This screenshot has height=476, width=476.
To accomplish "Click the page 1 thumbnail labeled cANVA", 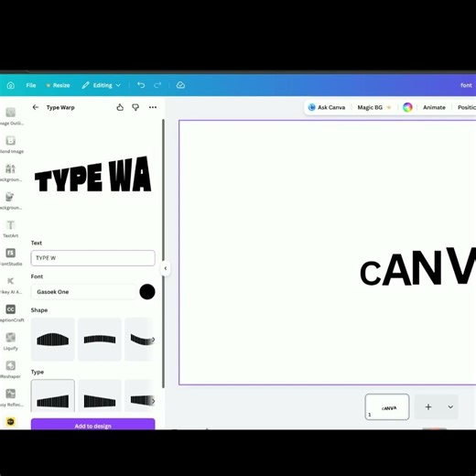I will (387, 406).
